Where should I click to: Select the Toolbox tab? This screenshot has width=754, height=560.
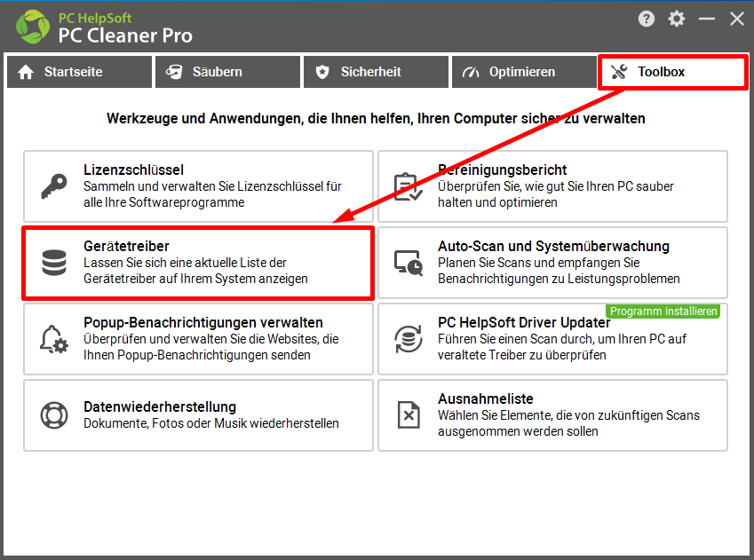click(672, 72)
